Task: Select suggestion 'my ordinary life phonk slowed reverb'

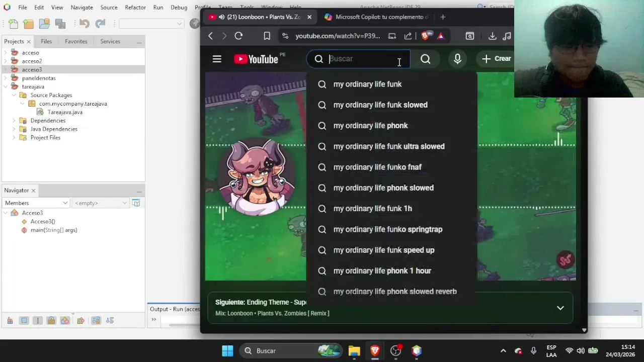Action: [391, 292]
